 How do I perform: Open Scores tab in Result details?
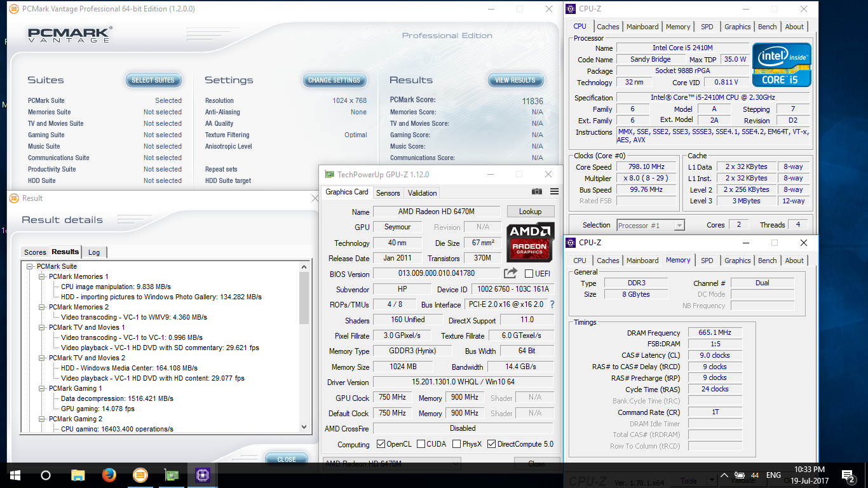tap(35, 252)
